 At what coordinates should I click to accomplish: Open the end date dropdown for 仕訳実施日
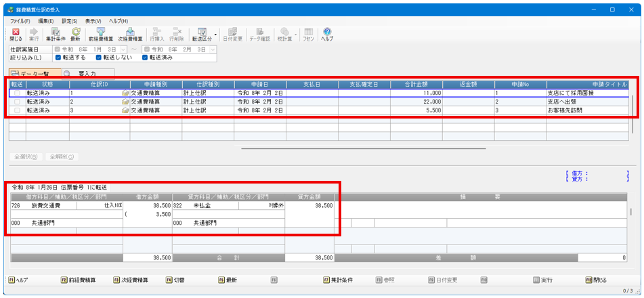tap(214, 49)
